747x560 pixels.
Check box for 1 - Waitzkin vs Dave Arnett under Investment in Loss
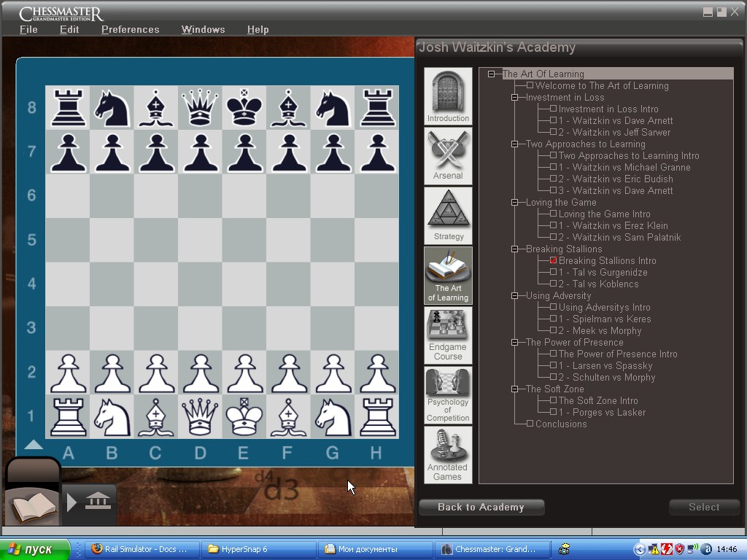pos(553,120)
